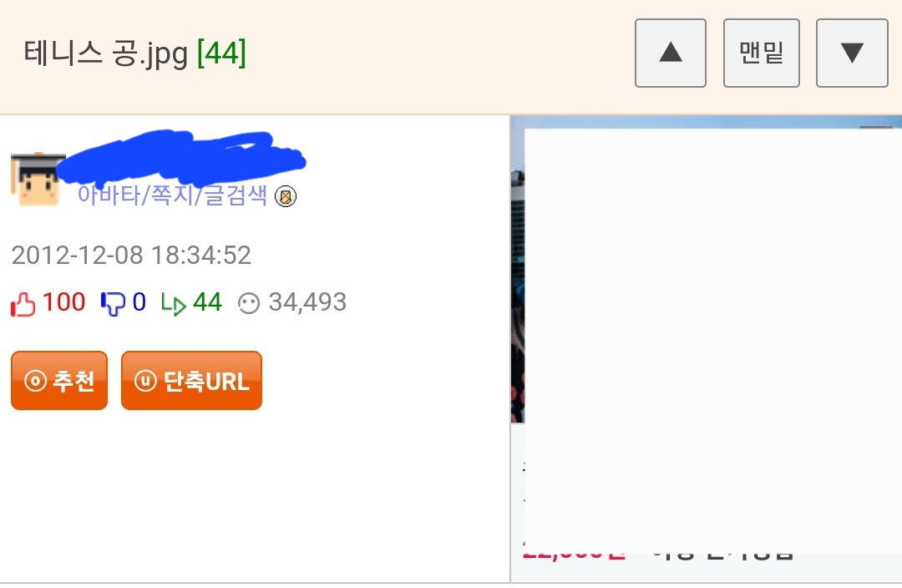The height and width of the screenshot is (588, 902).
Task: Select the red thumbs-up recommend icon
Action: coord(23,304)
